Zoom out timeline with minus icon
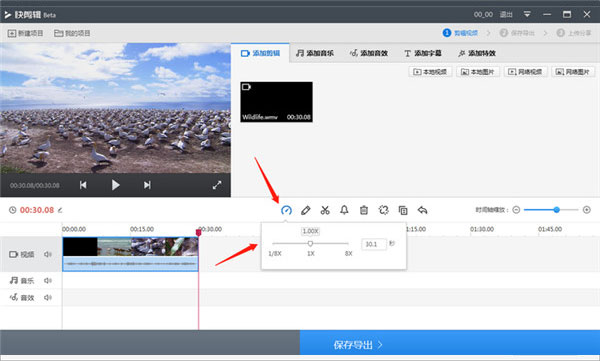This screenshot has height=361, width=600. 516,210
